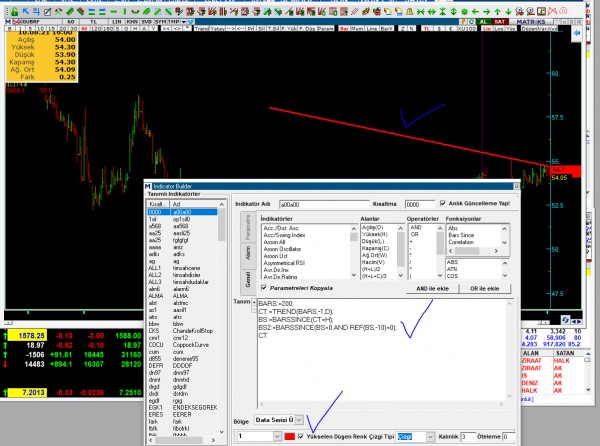The image size is (600, 446).
Task: Click the green right arrow icon
Action: coord(486,11)
